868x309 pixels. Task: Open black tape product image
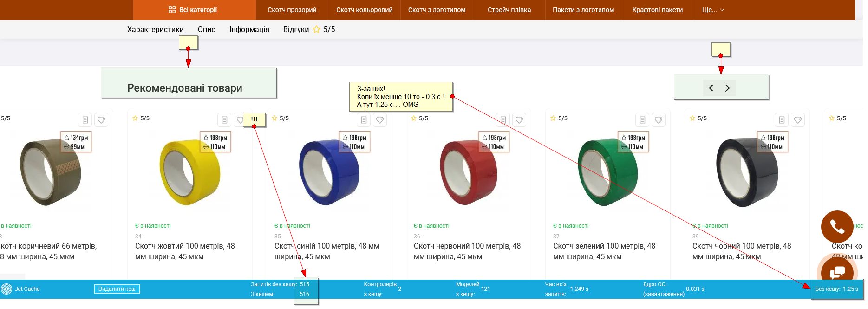pos(747,172)
